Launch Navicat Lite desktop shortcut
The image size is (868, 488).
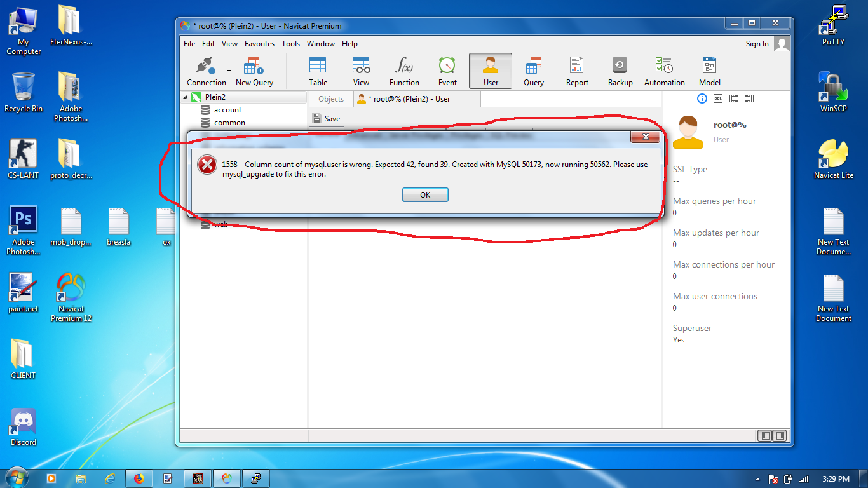(833, 159)
